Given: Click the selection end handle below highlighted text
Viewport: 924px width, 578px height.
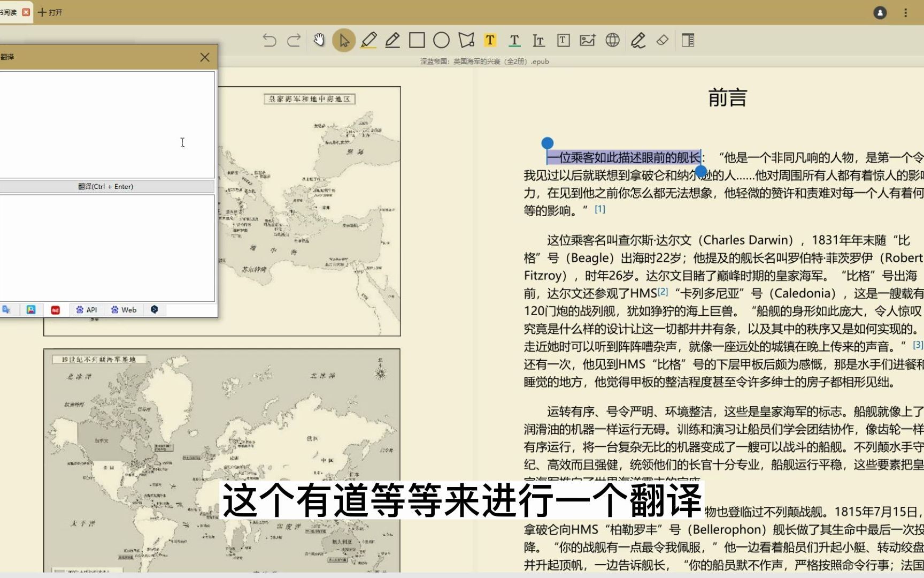Looking at the screenshot, I should coord(700,171).
